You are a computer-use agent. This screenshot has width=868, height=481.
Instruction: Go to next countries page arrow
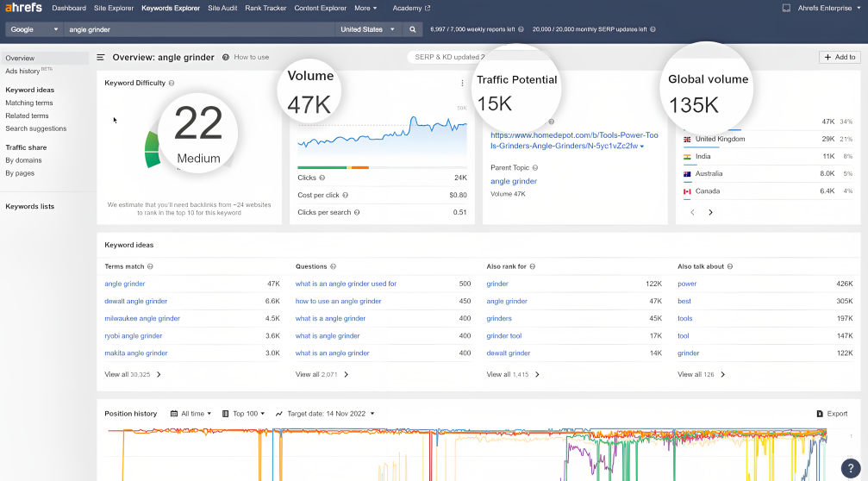pos(711,212)
